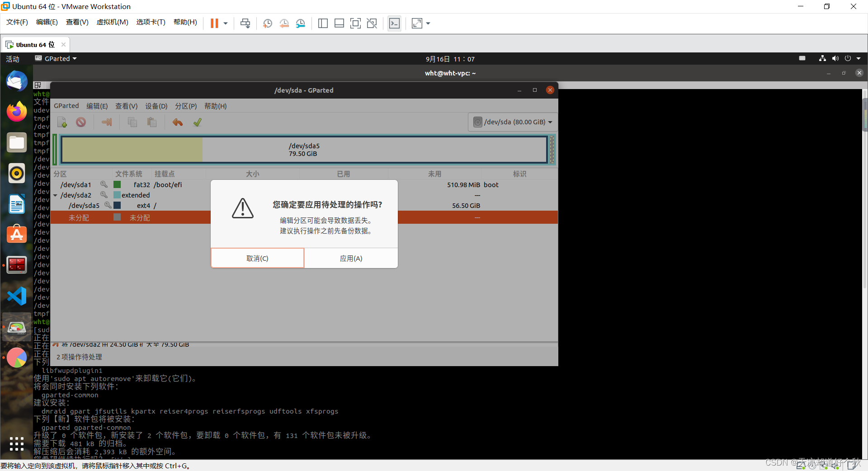Click the VMware console view icon

394,24
